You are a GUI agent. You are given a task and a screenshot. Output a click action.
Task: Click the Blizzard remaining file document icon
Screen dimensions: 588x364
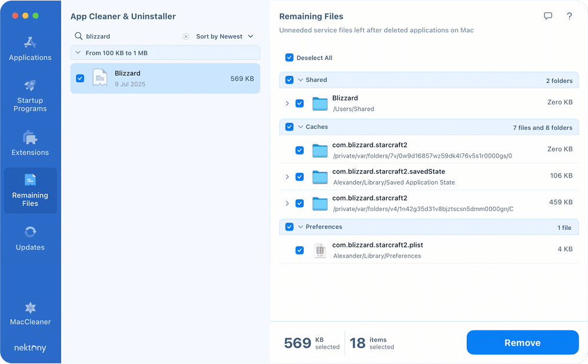[x=99, y=78]
